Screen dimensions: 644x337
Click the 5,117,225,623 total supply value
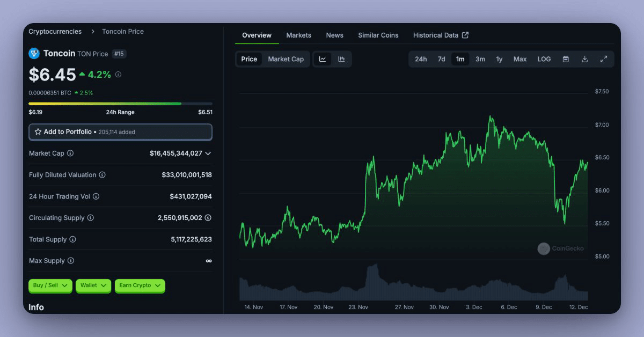[x=192, y=239]
